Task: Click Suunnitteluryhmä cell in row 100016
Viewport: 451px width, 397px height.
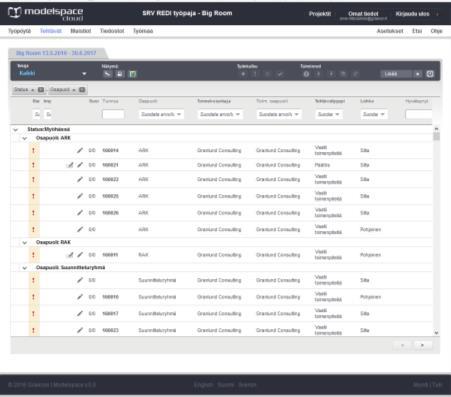Action: click(x=157, y=297)
